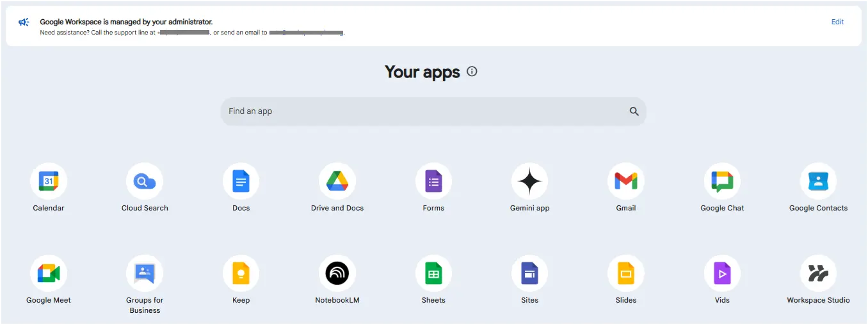The height and width of the screenshot is (325, 868).
Task: Click the Groups for Business label
Action: tap(145, 305)
